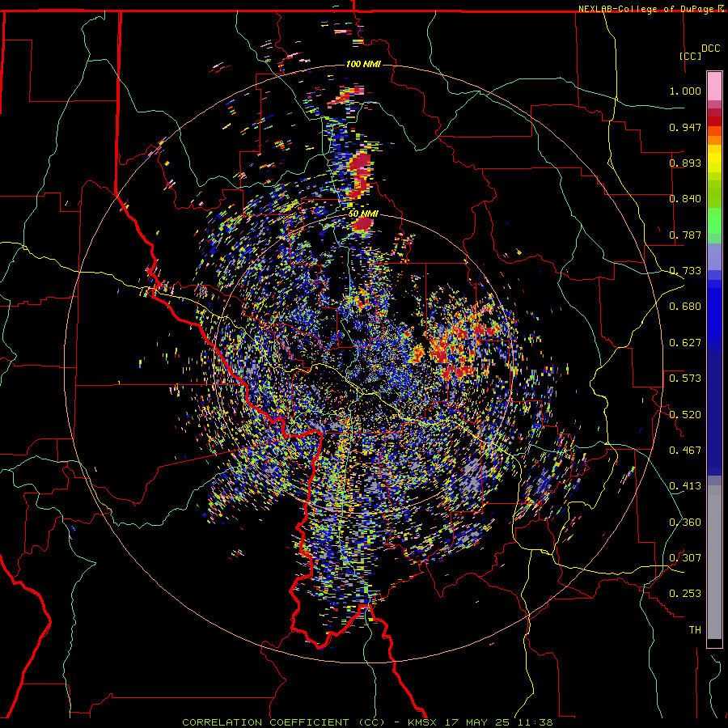Screen dimensions: 728x728
Task: Click the CORRELATION COEFFICIENT (CC) caption
Action: point(284,722)
